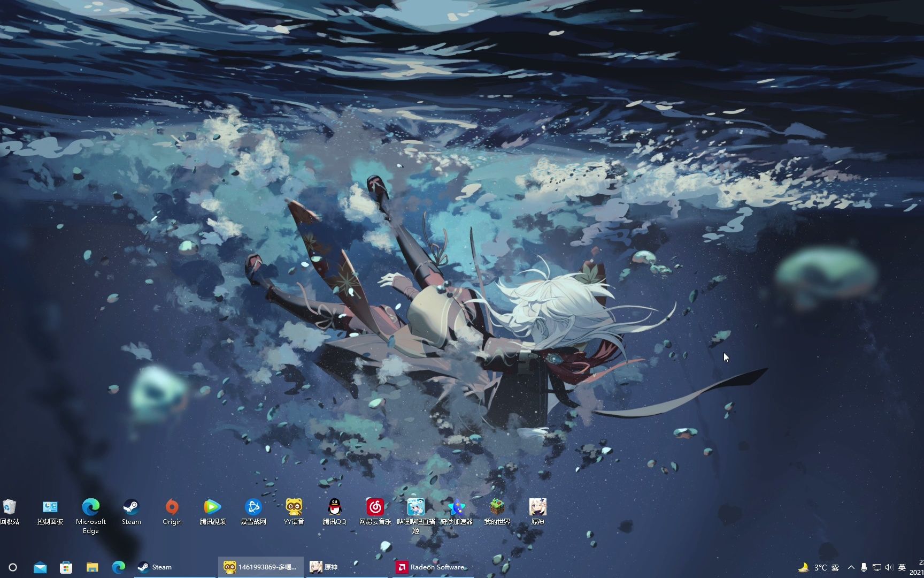Image resolution: width=924 pixels, height=578 pixels.
Task: Open File Explorer from the taskbar
Action: point(93,567)
